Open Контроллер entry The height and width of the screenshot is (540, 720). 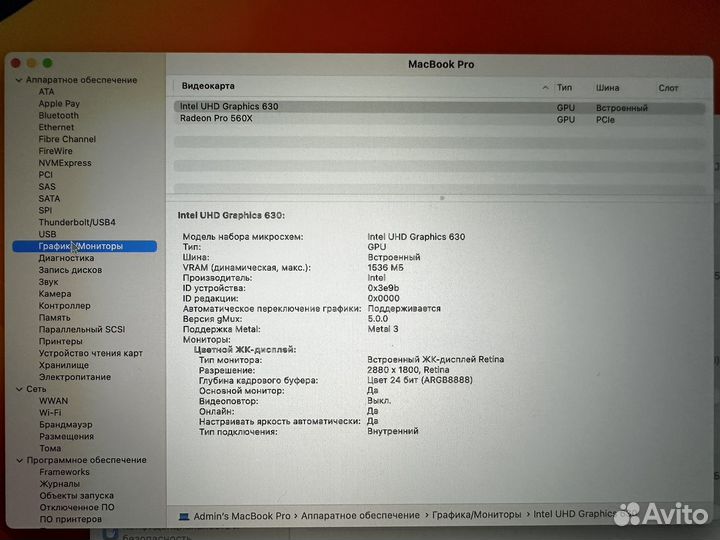coord(64,306)
